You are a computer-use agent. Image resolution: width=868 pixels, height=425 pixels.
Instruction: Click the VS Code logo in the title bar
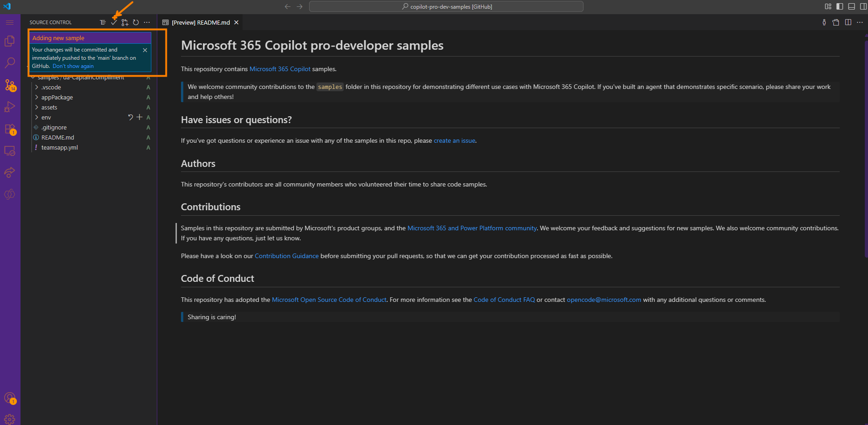pyautogui.click(x=7, y=6)
